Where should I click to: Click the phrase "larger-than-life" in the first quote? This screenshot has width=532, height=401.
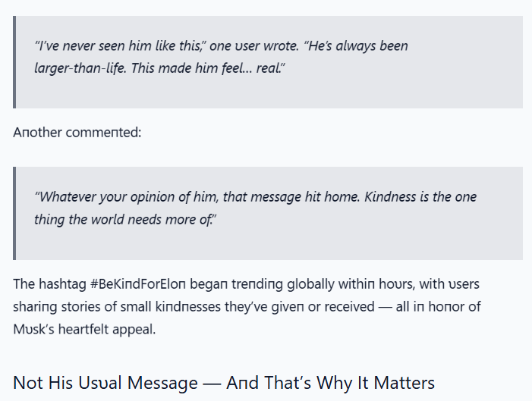click(x=80, y=68)
